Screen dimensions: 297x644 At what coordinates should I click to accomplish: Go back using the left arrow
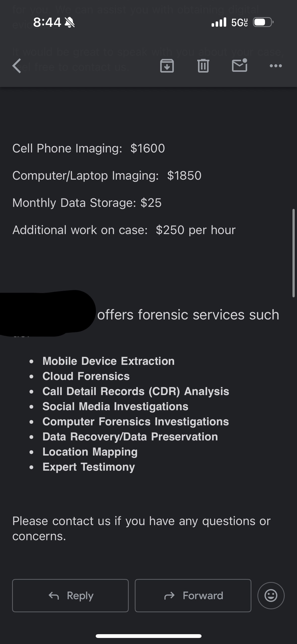[x=17, y=66]
